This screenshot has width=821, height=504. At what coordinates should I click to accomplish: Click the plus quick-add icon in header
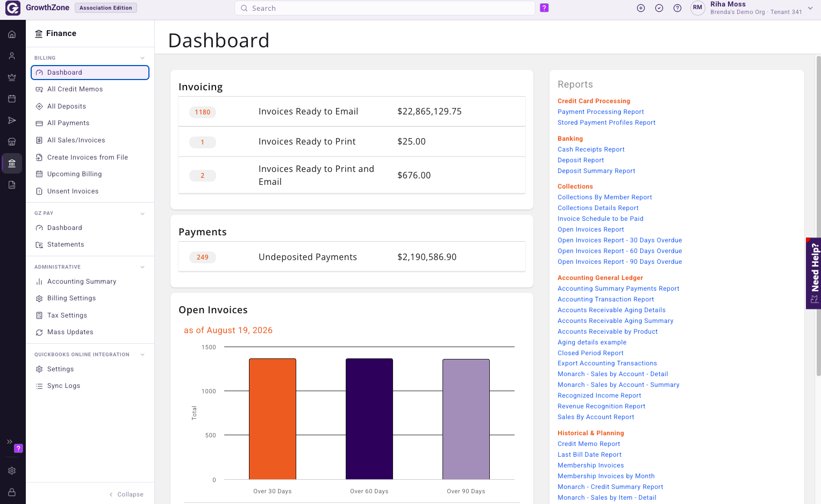click(641, 8)
